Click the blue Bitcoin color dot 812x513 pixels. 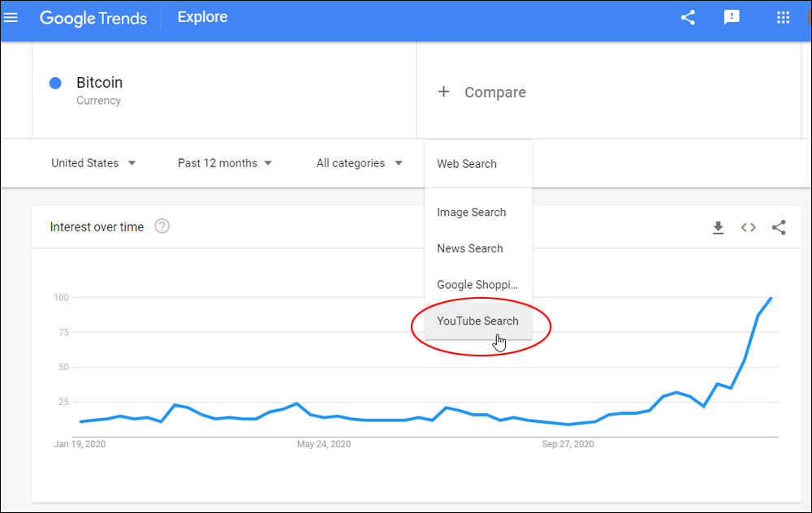(x=56, y=83)
